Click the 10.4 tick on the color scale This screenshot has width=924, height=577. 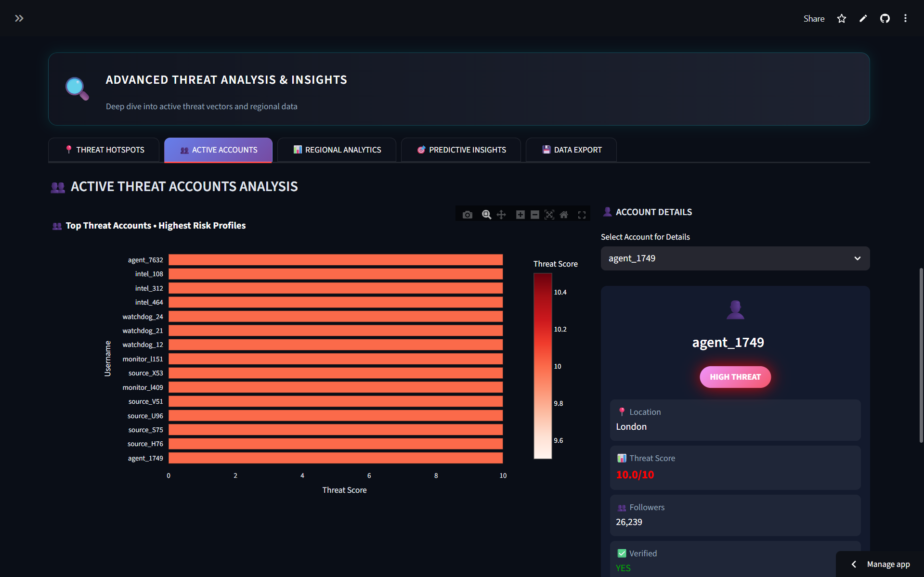[560, 292]
